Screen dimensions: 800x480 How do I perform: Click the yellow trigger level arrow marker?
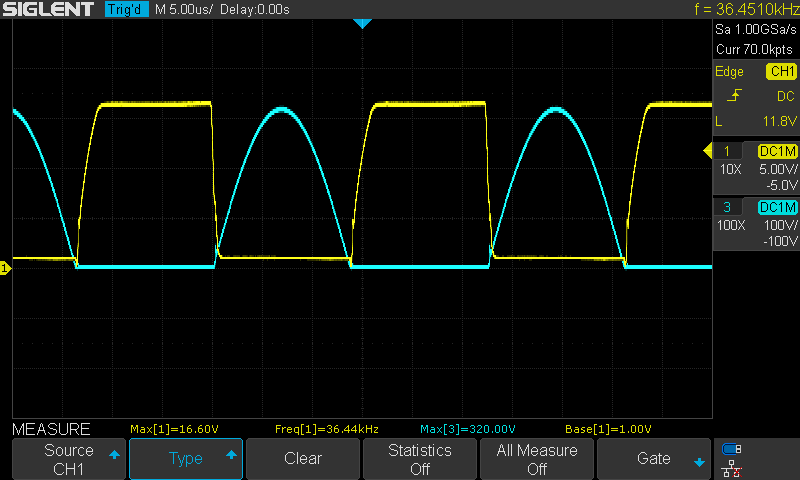click(707, 151)
